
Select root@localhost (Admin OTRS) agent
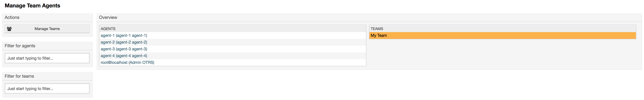[127, 63]
